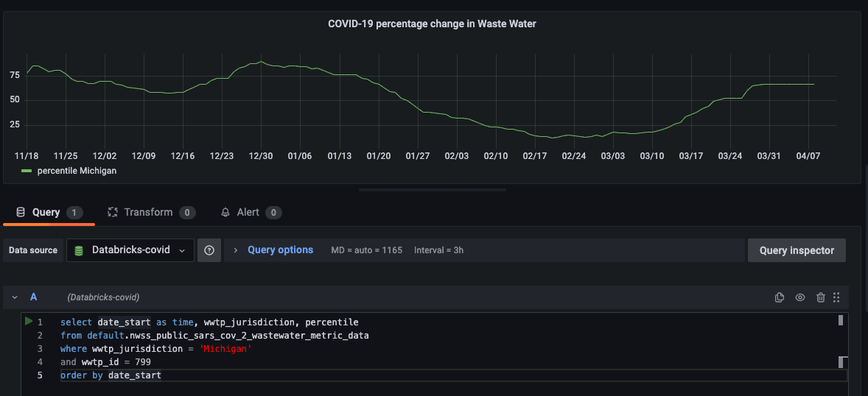Open data source help icon
The width and height of the screenshot is (868, 396).
209,250
